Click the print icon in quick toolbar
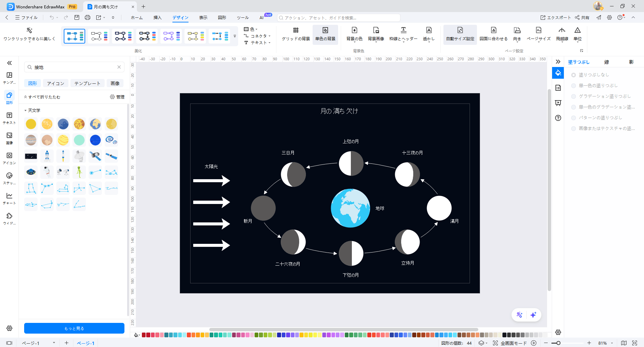The height and width of the screenshot is (347, 644). pyautogui.click(x=88, y=17)
